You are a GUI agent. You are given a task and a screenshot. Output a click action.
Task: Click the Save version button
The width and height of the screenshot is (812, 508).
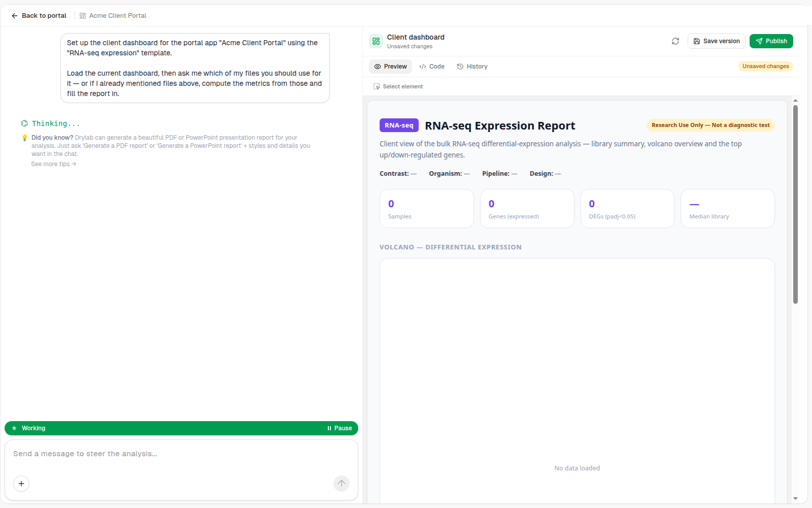pos(717,41)
